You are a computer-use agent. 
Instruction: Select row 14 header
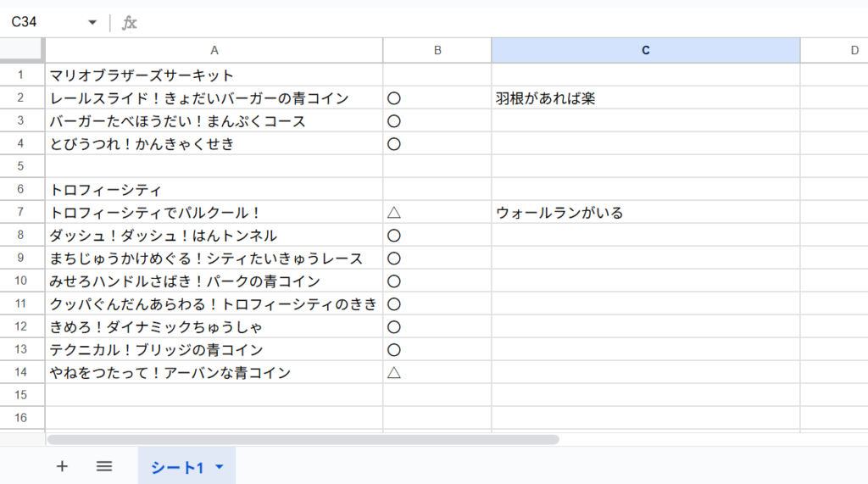coord(21,372)
